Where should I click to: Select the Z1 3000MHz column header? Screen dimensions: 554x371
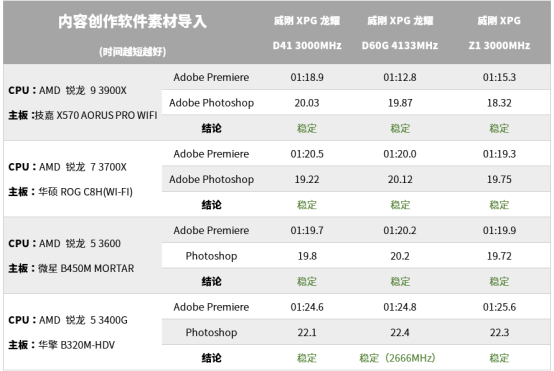tap(499, 33)
